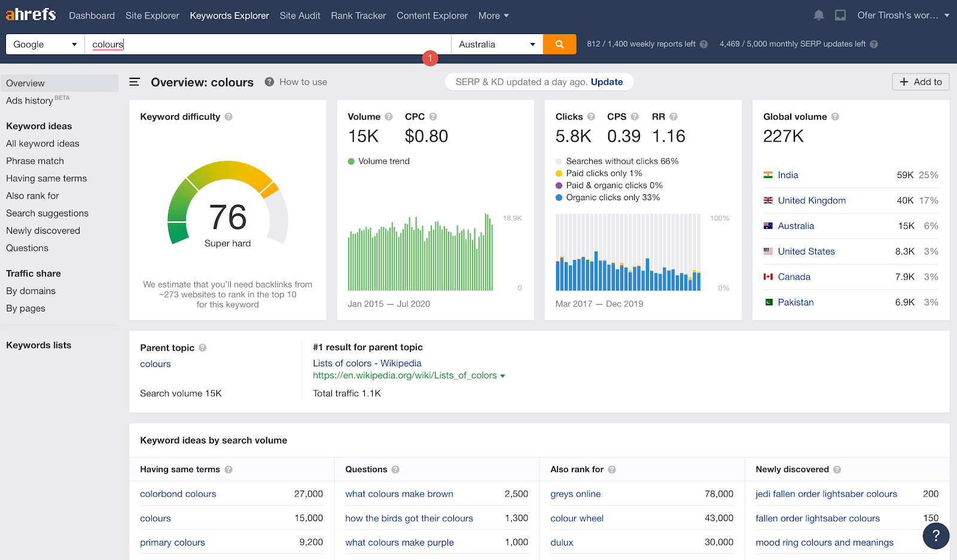Open the United Kingdom volume link
This screenshot has width=957, height=560.
click(x=812, y=201)
